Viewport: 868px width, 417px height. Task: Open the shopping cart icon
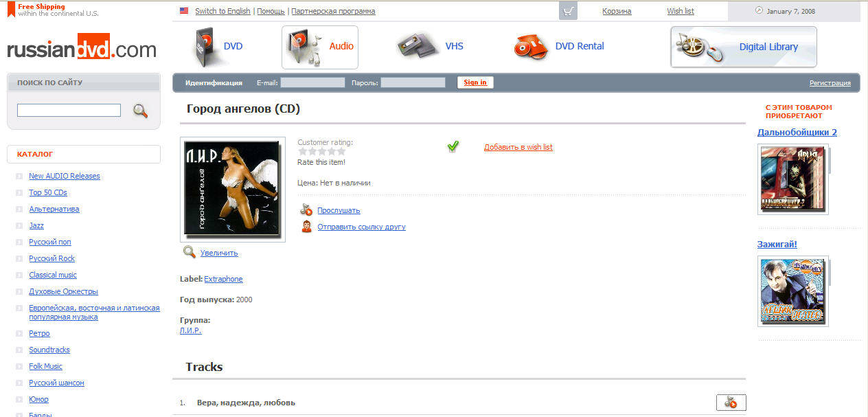[568, 11]
